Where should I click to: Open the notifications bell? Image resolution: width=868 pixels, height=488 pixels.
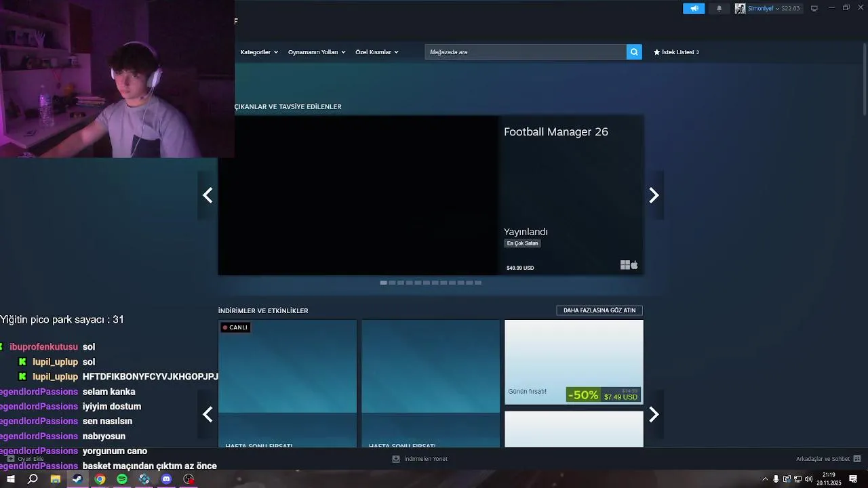(719, 8)
